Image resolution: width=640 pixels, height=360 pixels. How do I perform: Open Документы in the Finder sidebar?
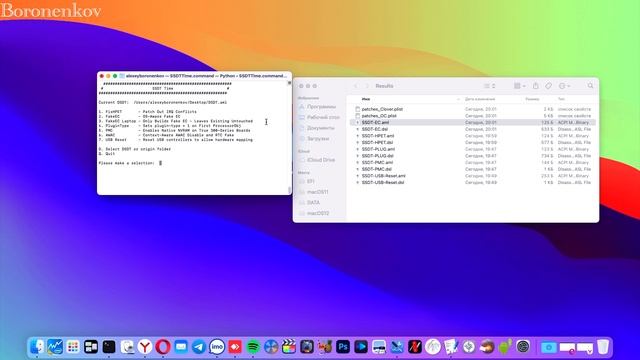click(x=321, y=128)
